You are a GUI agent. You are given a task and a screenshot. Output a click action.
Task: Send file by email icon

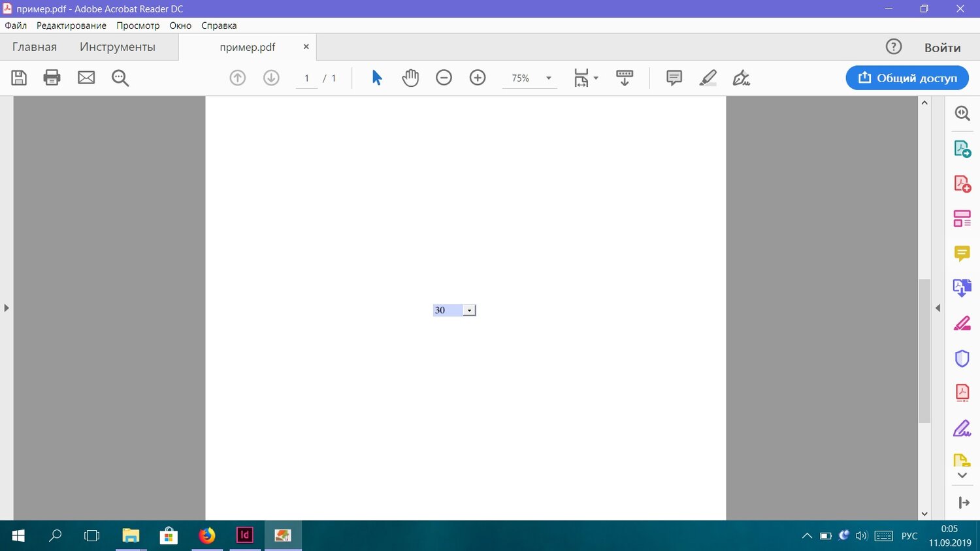click(86, 78)
